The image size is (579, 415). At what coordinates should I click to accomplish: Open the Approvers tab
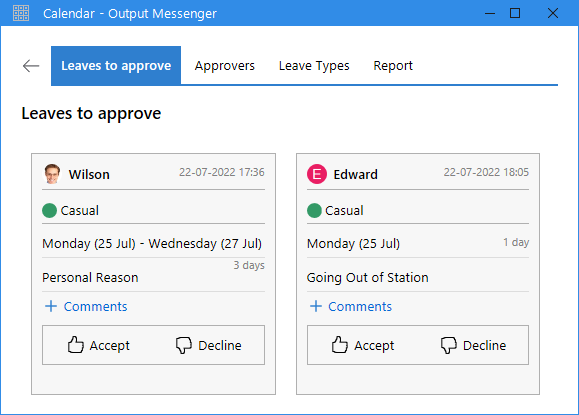[x=225, y=66]
